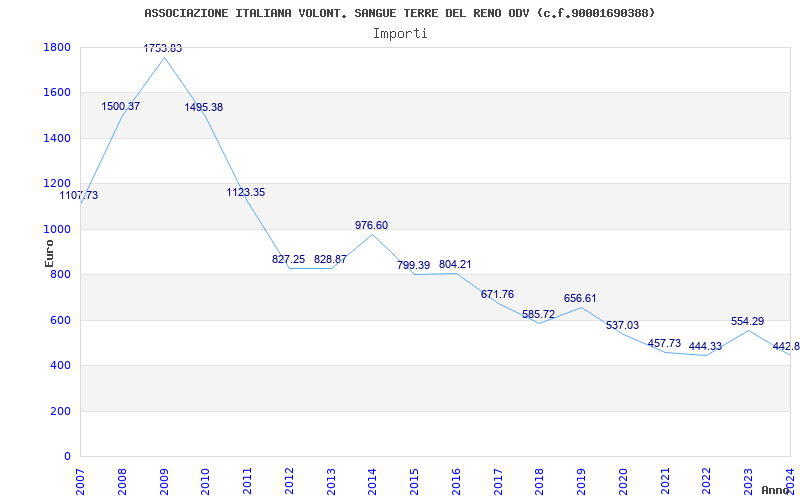Click the x-axis year 2022

pos(707,482)
